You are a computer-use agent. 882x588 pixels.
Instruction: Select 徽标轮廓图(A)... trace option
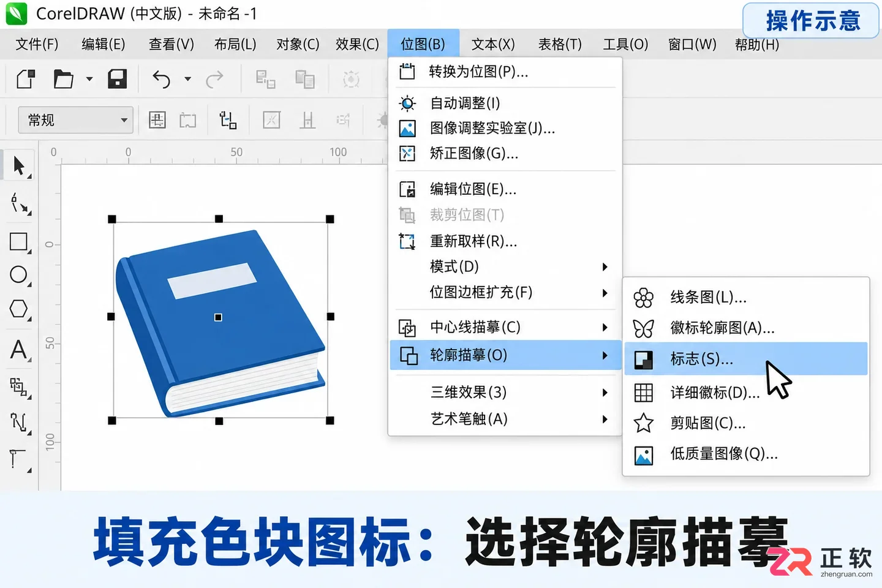[x=746, y=328]
